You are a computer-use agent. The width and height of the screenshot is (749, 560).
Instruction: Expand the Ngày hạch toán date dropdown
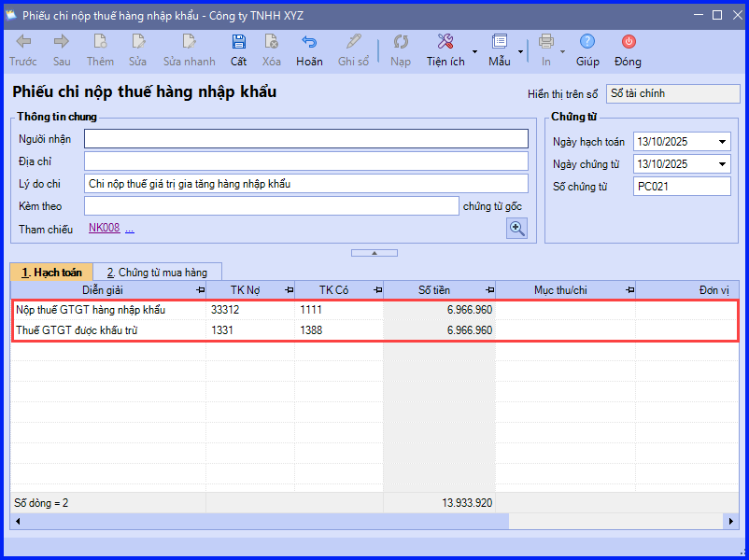722,142
